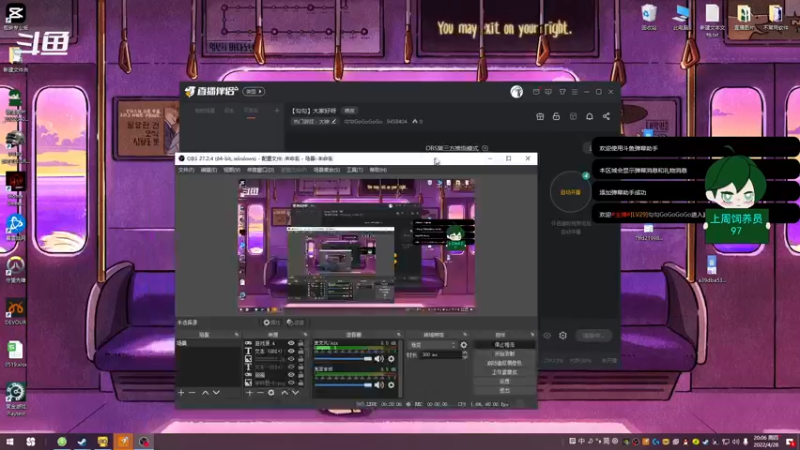Toggle visibility of the second source (text) row
Viewport: 800px width, 450px height.
291,351
